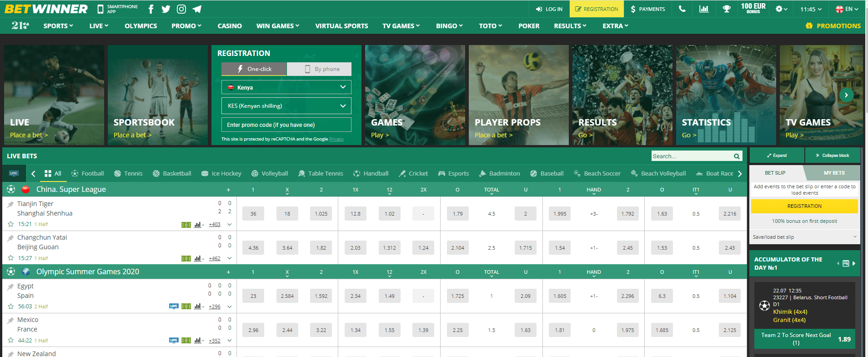
Task: Open the Telegram paper plane icon
Action: (197, 9)
